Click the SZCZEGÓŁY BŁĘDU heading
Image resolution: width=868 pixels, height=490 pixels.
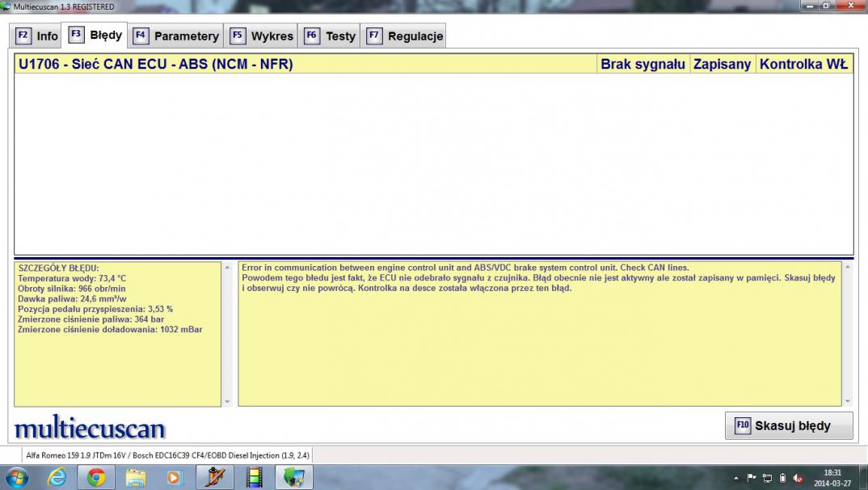[58, 268]
